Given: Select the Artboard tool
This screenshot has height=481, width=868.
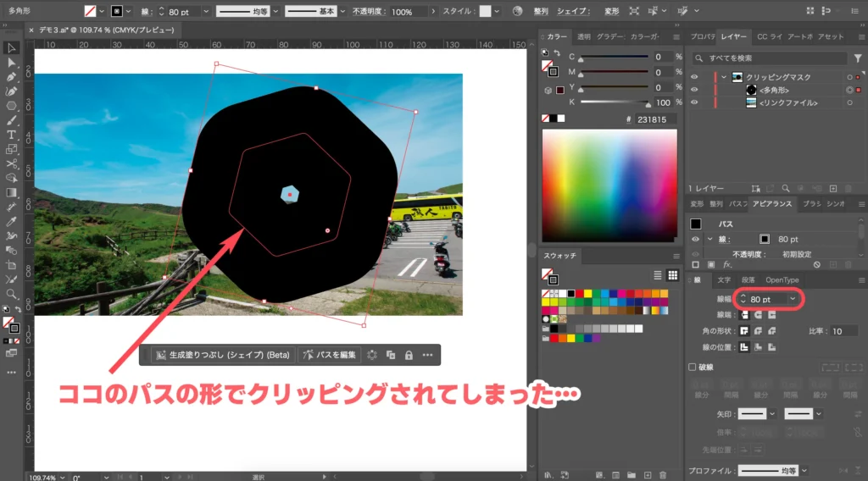Looking at the screenshot, I should [x=11, y=265].
